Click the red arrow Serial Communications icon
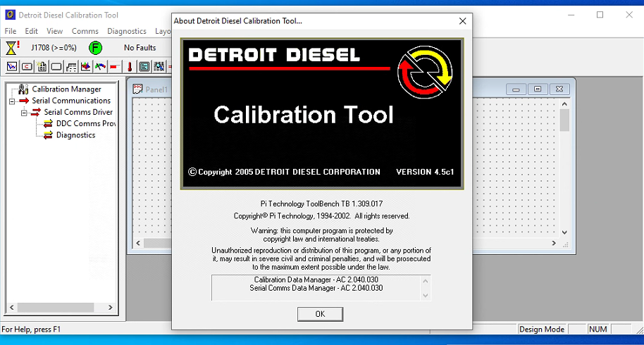Viewport: 644px width, 345px height. pyautogui.click(x=24, y=101)
